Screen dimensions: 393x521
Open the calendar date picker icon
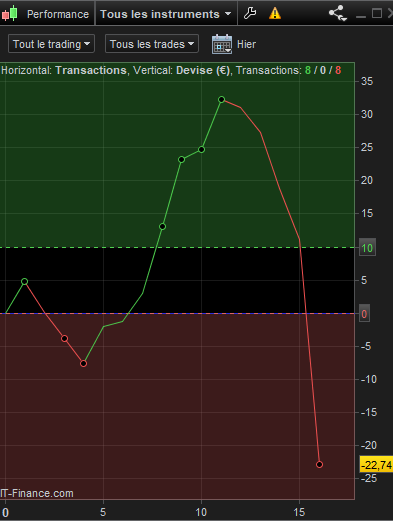coord(222,44)
